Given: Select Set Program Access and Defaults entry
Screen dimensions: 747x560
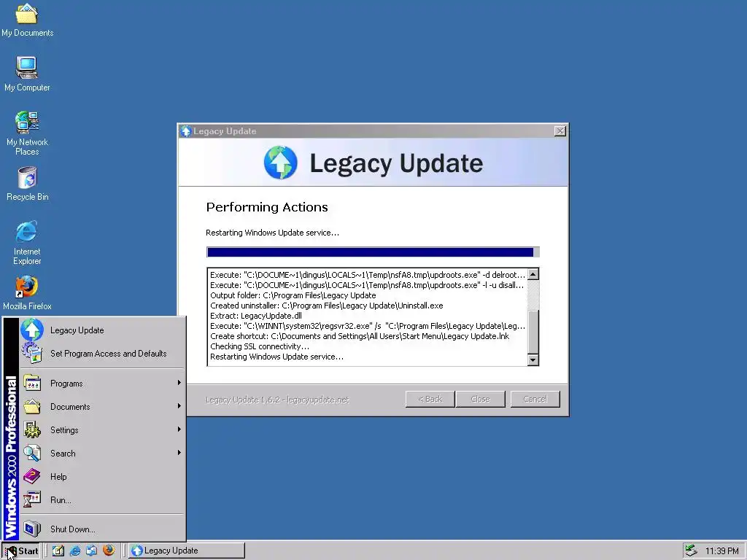Looking at the screenshot, I should point(102,354).
